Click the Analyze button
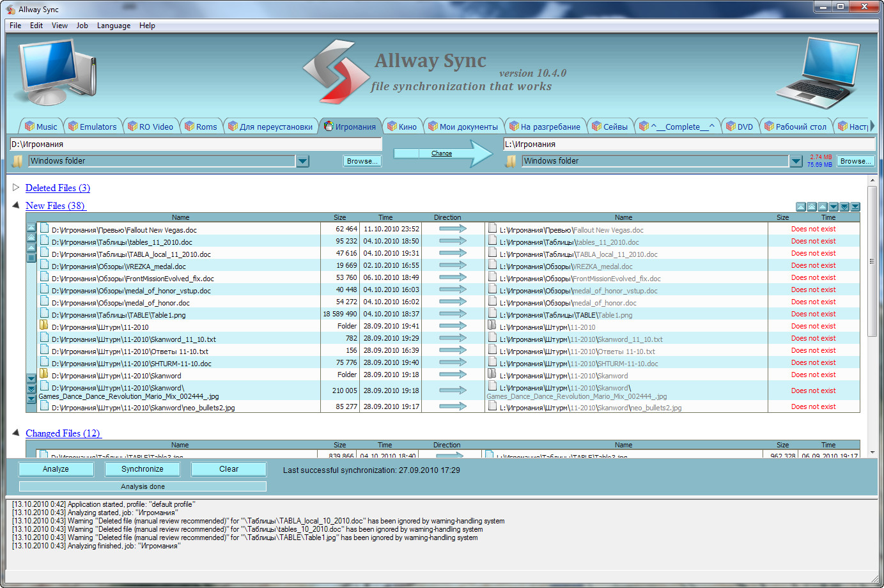Image resolution: width=884 pixels, height=588 pixels. 56,469
